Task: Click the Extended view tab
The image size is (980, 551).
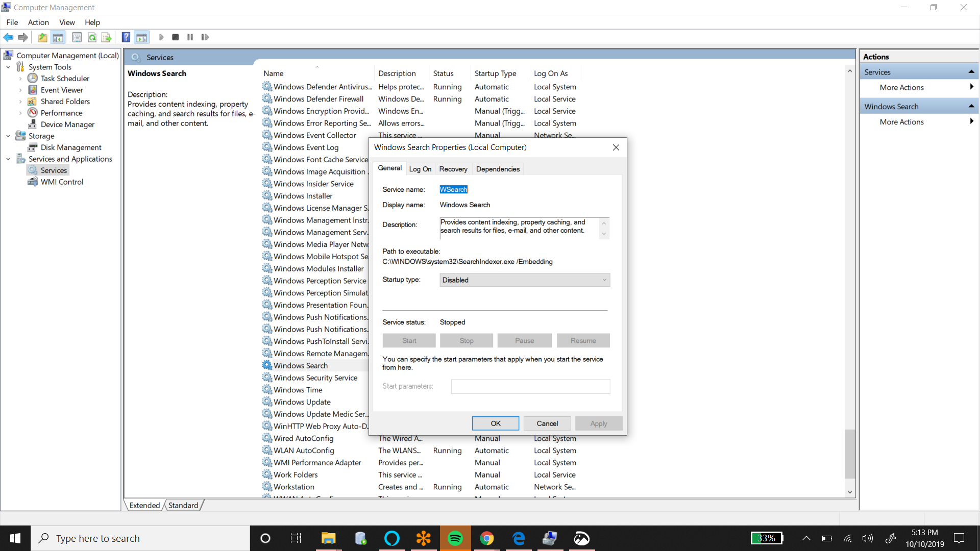Action: [144, 505]
